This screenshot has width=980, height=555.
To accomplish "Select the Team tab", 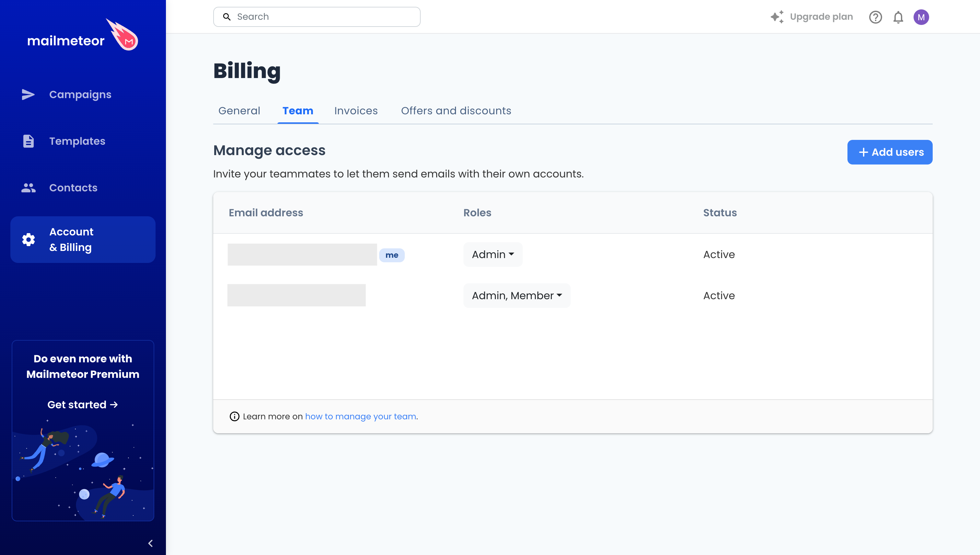I will point(298,110).
